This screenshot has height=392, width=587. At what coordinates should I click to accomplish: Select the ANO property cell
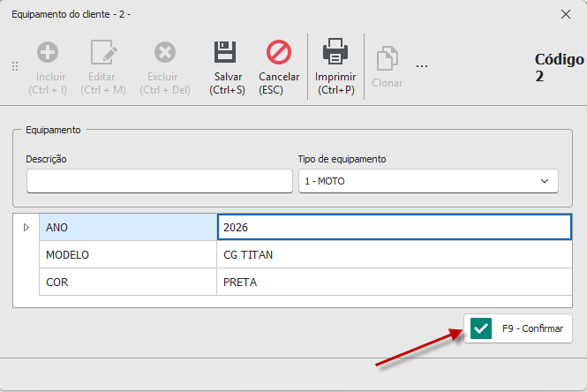[128, 227]
